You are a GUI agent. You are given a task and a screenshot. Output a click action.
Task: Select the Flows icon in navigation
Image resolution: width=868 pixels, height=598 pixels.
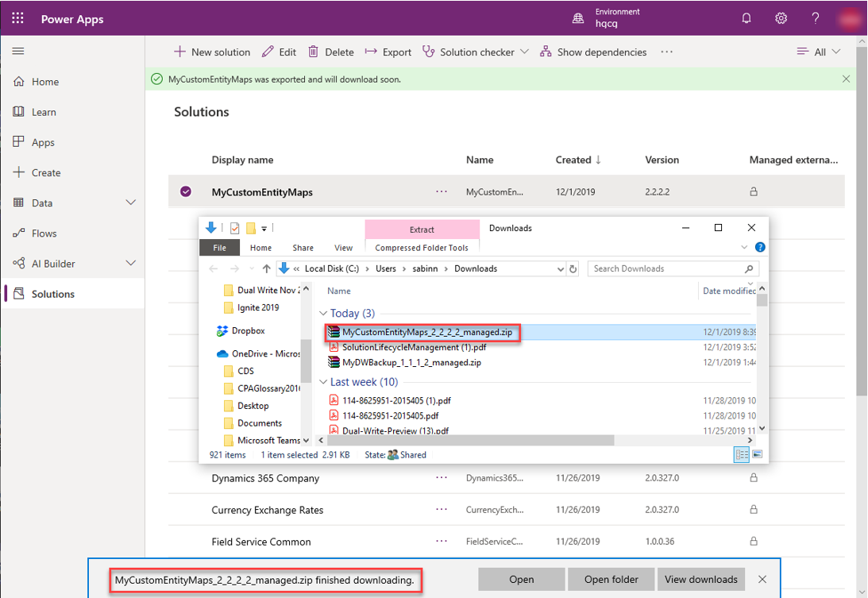[x=48, y=233]
